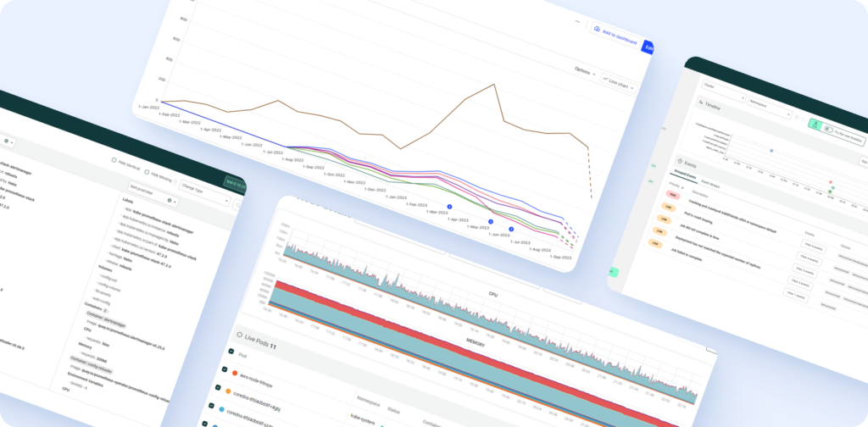Click the blue Edit button
The height and width of the screenshot is (427, 868).
tap(648, 47)
